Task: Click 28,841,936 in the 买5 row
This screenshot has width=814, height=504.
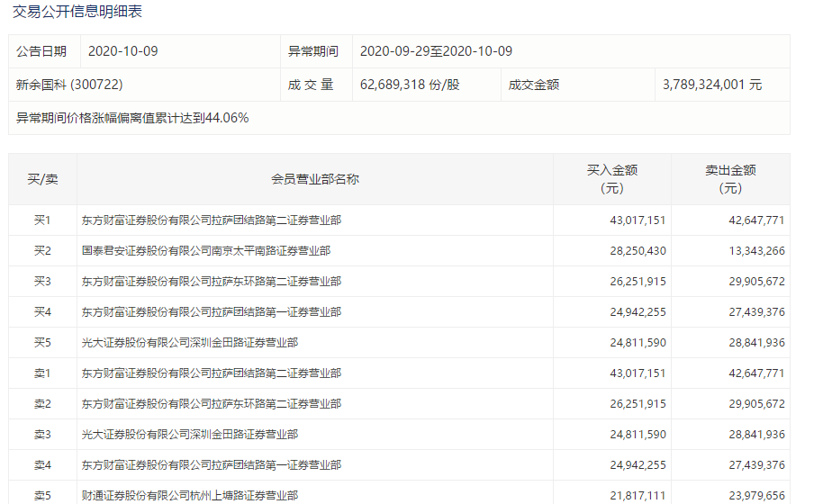Action: click(756, 343)
